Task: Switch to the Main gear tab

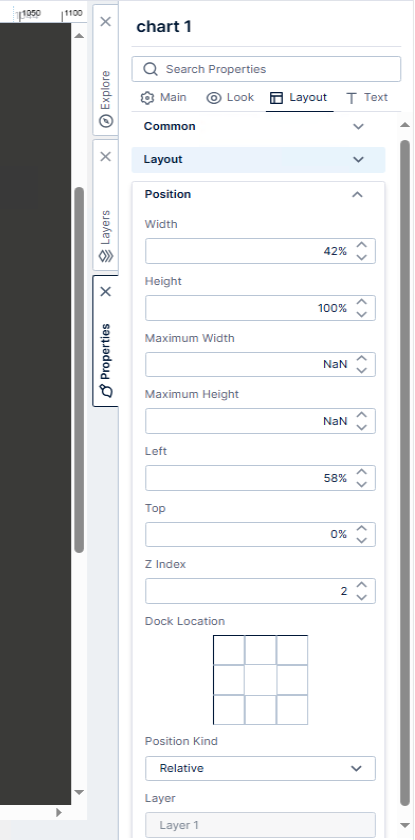Action: 163,98
